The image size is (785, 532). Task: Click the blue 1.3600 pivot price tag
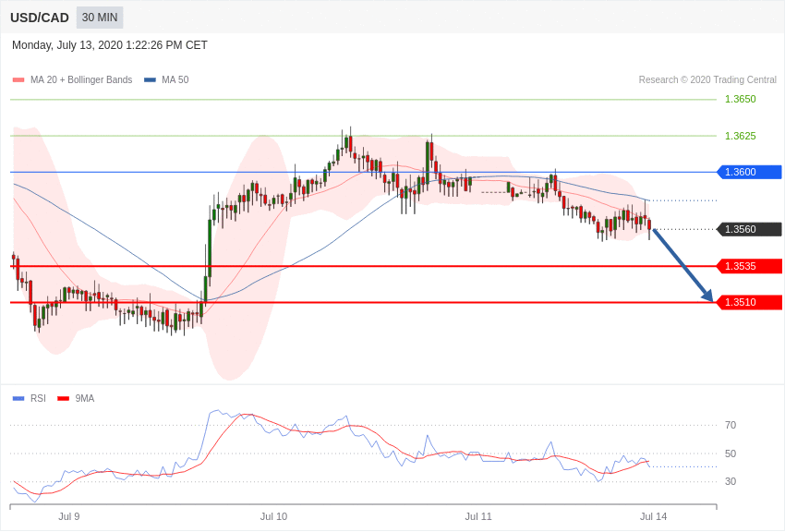[750, 172]
